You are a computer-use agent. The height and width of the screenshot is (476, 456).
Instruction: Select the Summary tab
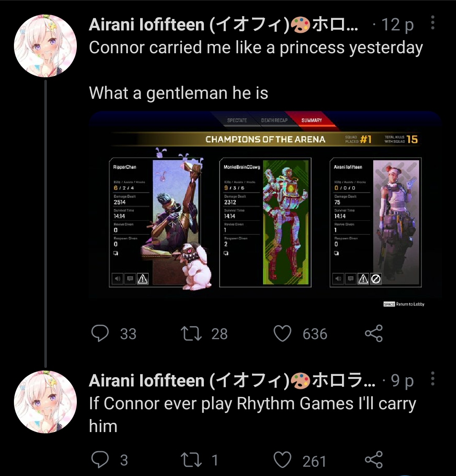click(x=312, y=120)
